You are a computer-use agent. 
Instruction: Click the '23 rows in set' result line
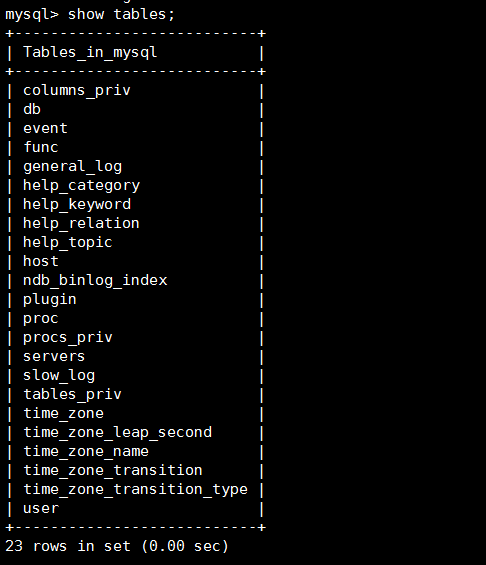[117, 546]
